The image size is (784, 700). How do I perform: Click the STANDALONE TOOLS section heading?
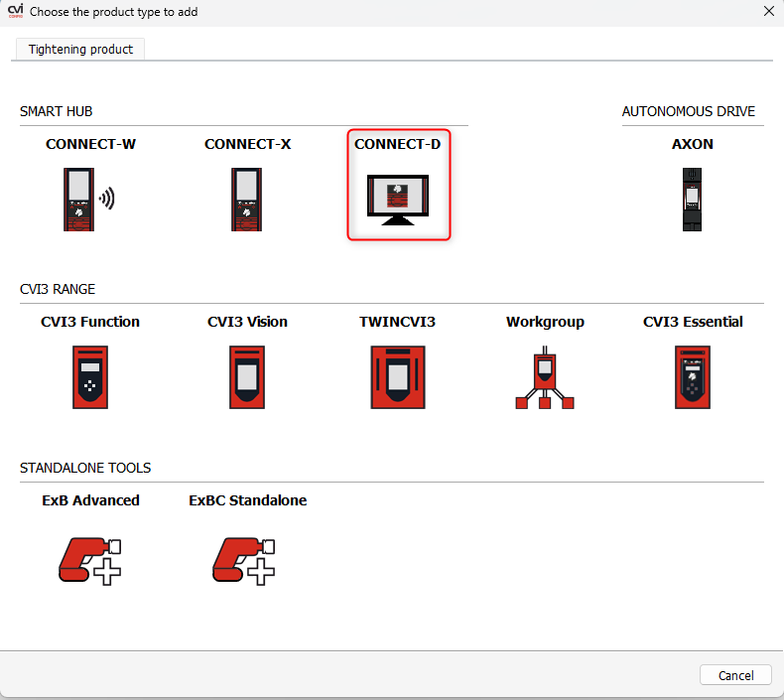point(85,468)
